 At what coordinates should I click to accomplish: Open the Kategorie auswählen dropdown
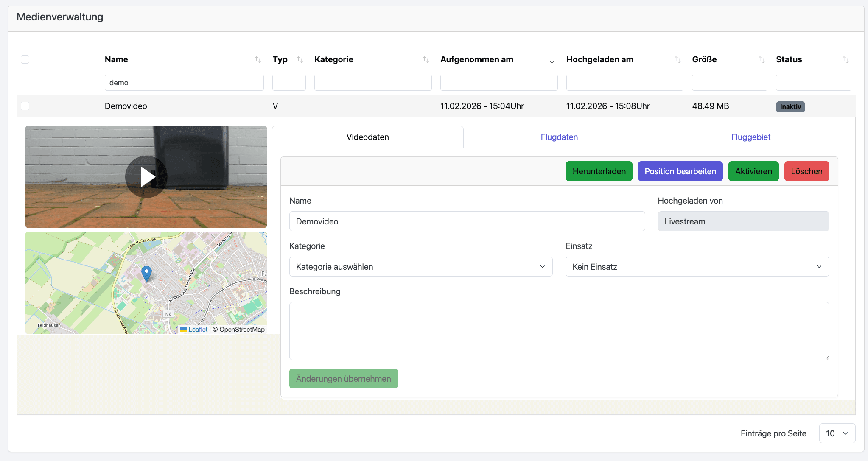420,267
